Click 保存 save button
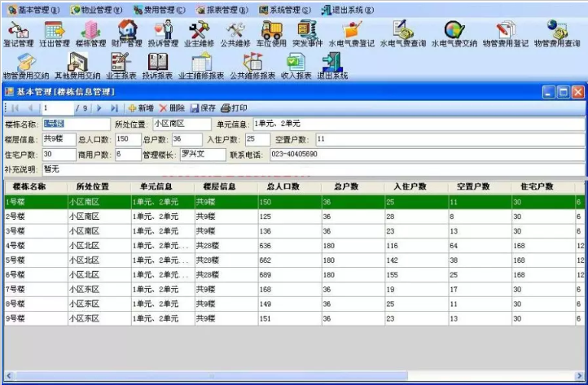Viewport: 588px width, 385px height. click(x=203, y=108)
